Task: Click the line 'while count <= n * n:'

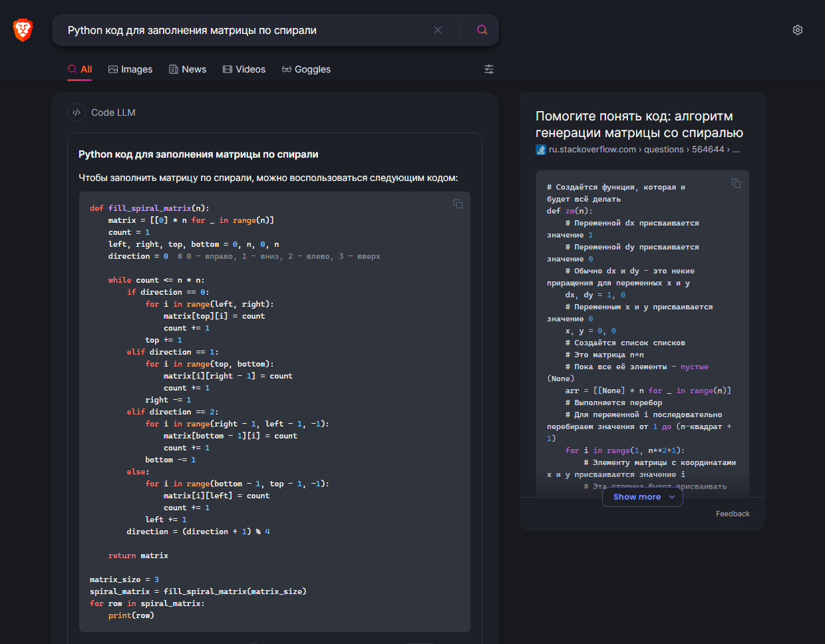Action: (156, 280)
